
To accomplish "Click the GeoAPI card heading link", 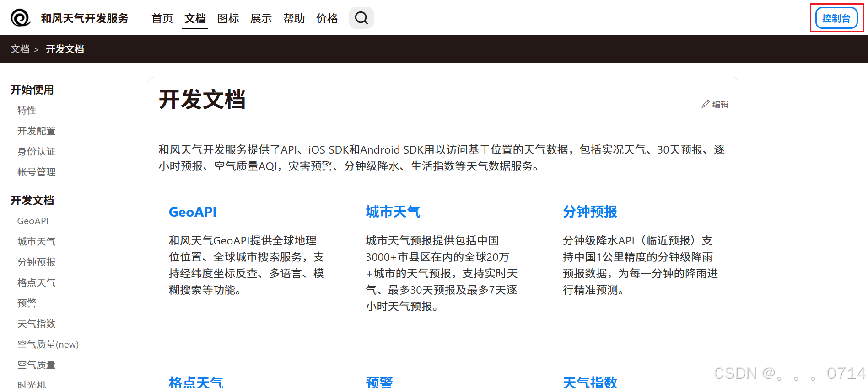I will pyautogui.click(x=193, y=212).
